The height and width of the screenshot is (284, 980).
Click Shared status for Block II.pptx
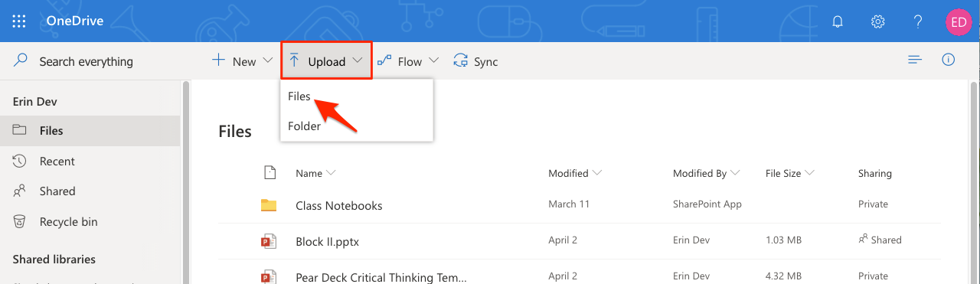[880, 240]
